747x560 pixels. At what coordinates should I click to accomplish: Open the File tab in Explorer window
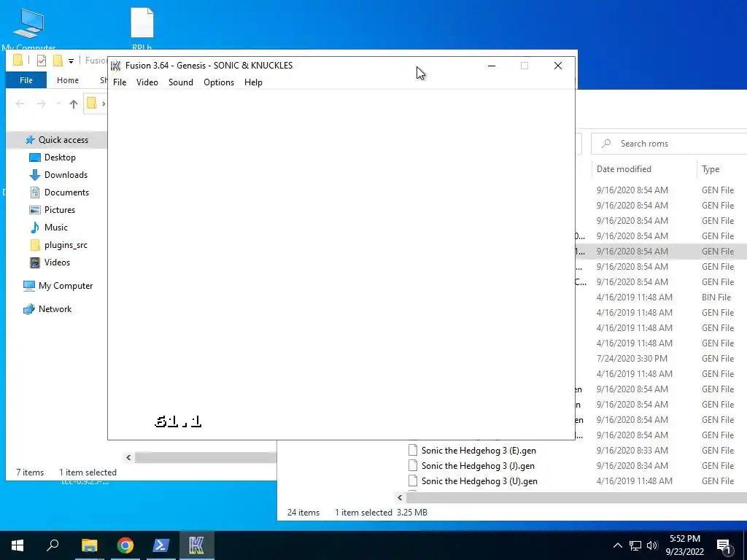[26, 80]
